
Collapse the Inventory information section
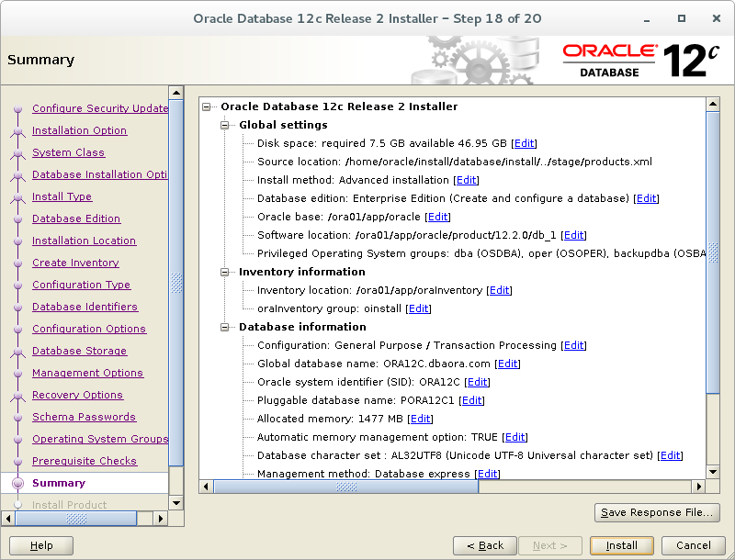224,272
